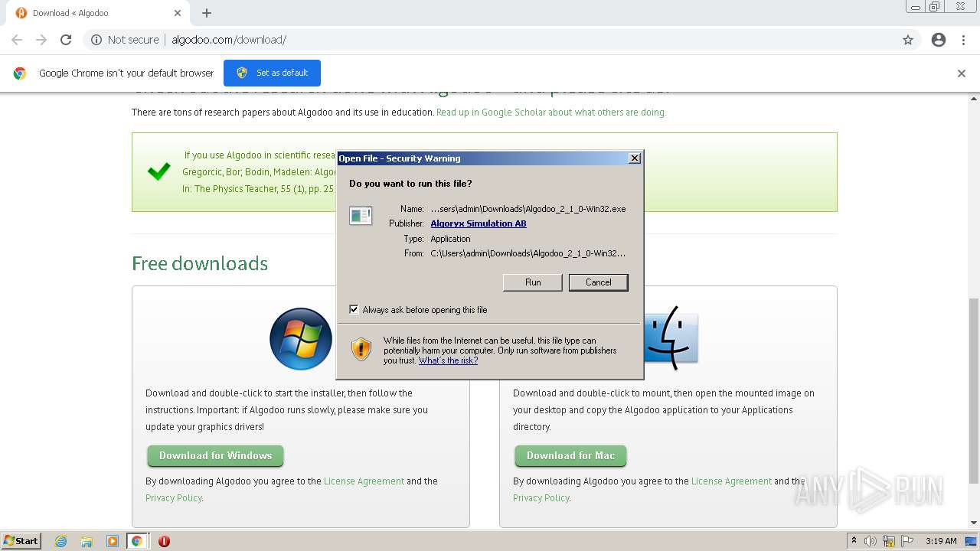Close the Download « Algodoo tab
The image size is (980, 551).
click(178, 13)
